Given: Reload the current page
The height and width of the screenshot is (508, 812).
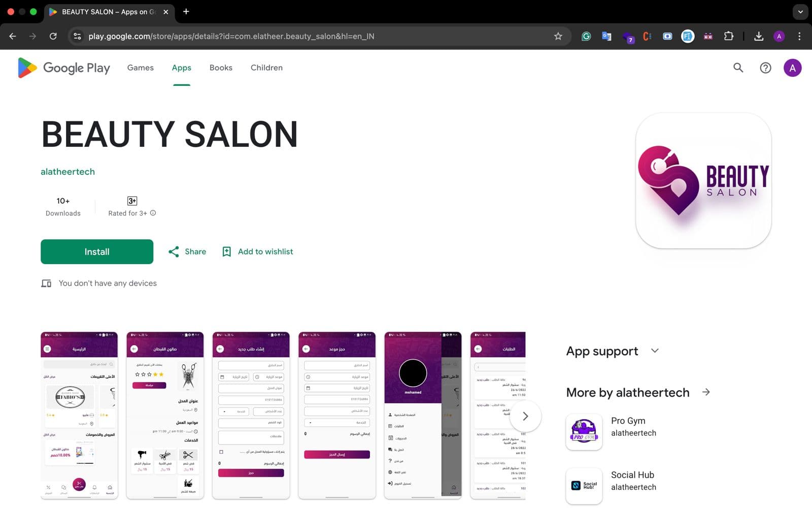Looking at the screenshot, I should pos(53,36).
